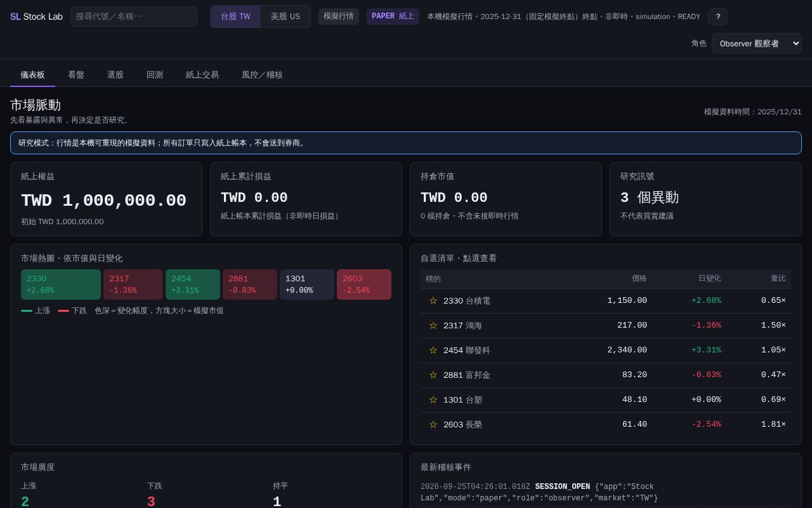This screenshot has height=508, width=812.
Task: Select the 2330 heatmap tile
Action: [x=61, y=284]
